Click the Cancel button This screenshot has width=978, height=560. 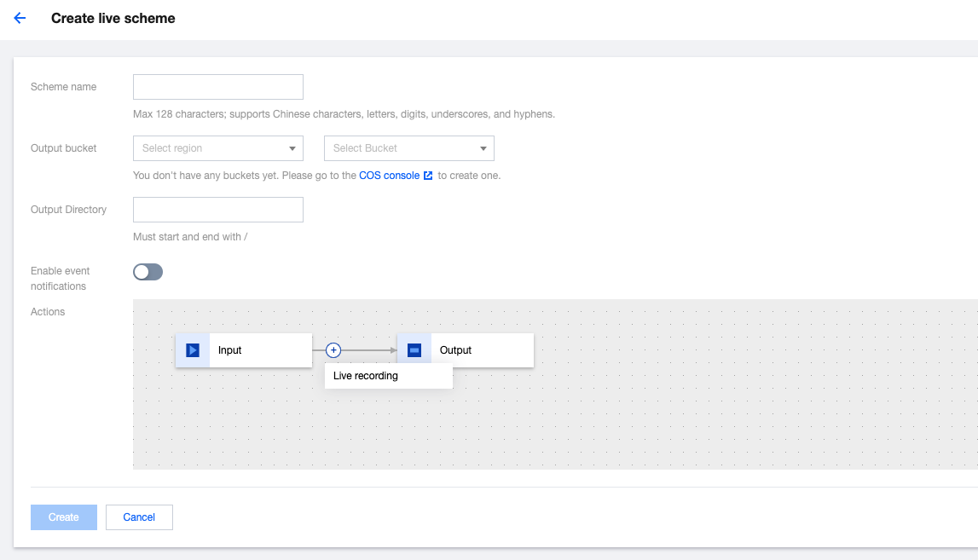(x=139, y=517)
